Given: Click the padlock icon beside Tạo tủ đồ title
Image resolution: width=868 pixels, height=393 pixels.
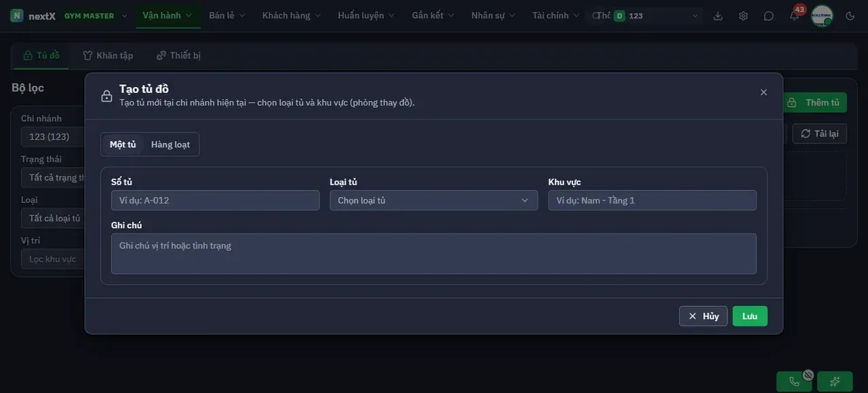Looking at the screenshot, I should [x=106, y=96].
